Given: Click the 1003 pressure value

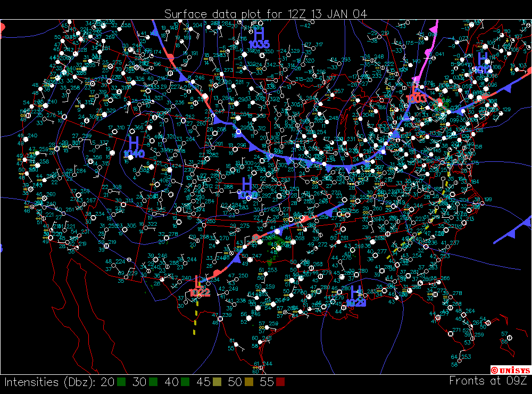Looking at the screenshot, I should tap(417, 98).
